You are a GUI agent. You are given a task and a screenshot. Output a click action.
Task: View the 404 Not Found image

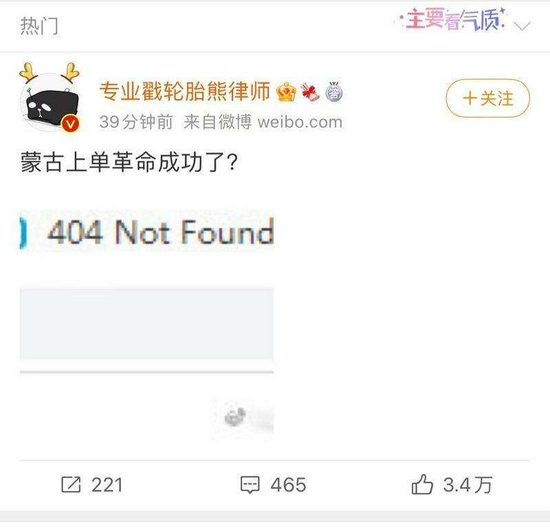click(147, 232)
